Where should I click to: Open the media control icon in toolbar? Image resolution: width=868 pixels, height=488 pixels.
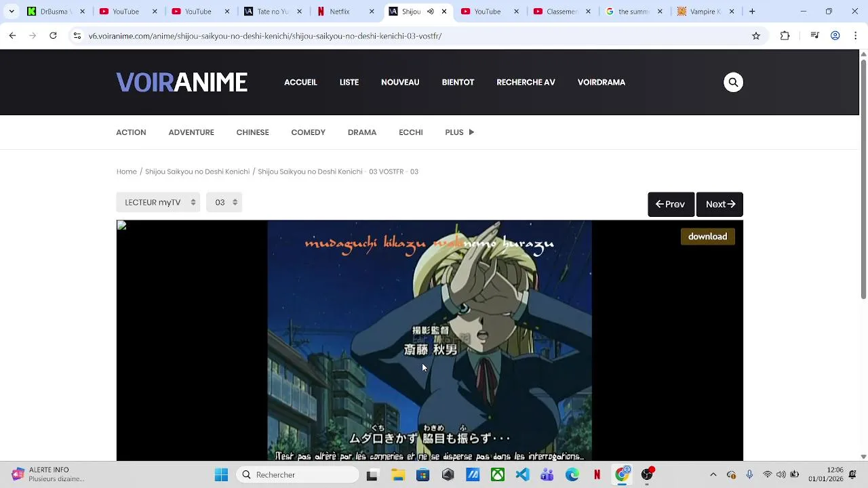[815, 36]
